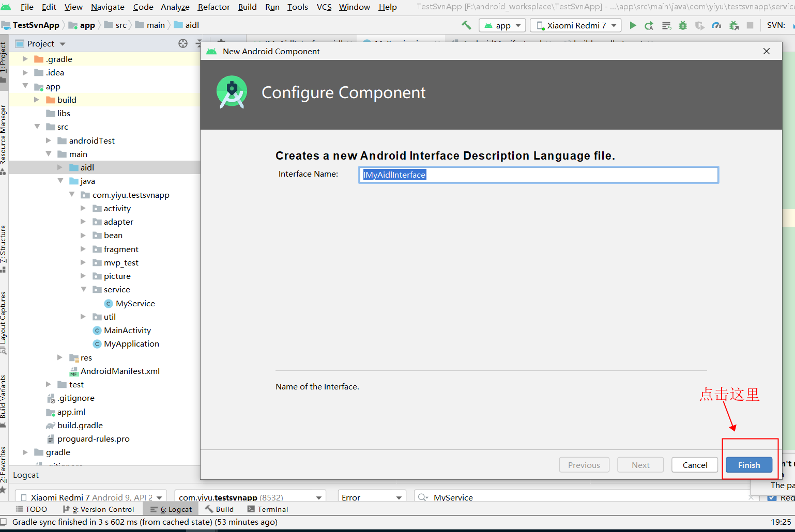This screenshot has width=795, height=532.
Task: Click the app.iml file icon
Action: [x=51, y=412]
